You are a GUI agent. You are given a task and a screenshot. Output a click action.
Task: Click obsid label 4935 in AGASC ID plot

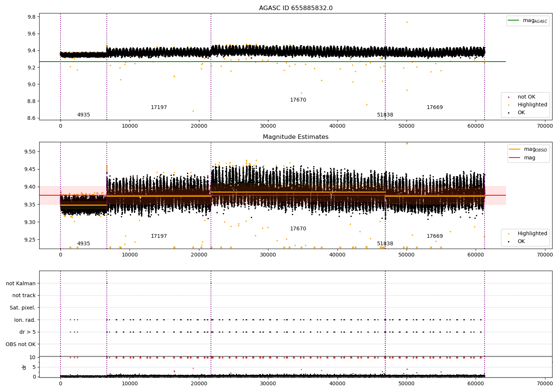pos(84,115)
